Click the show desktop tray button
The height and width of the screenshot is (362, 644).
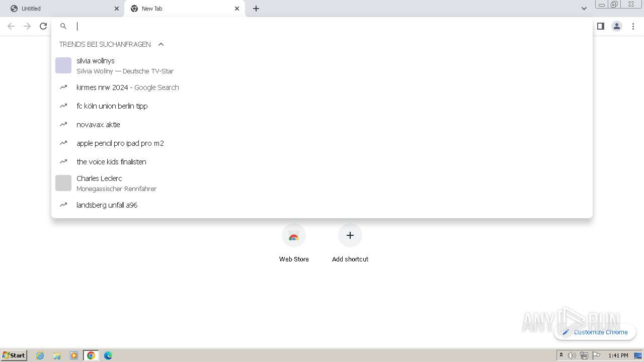click(x=638, y=355)
